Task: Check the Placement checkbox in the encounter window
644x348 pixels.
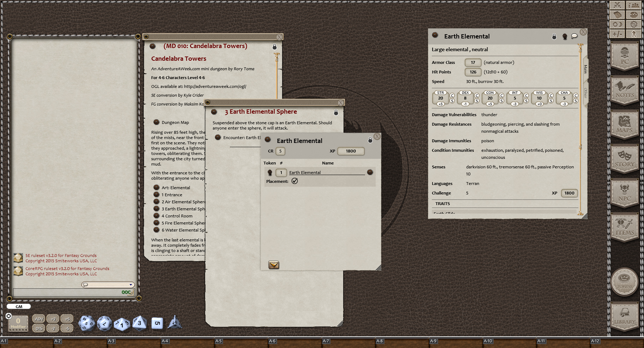Action: (x=295, y=181)
